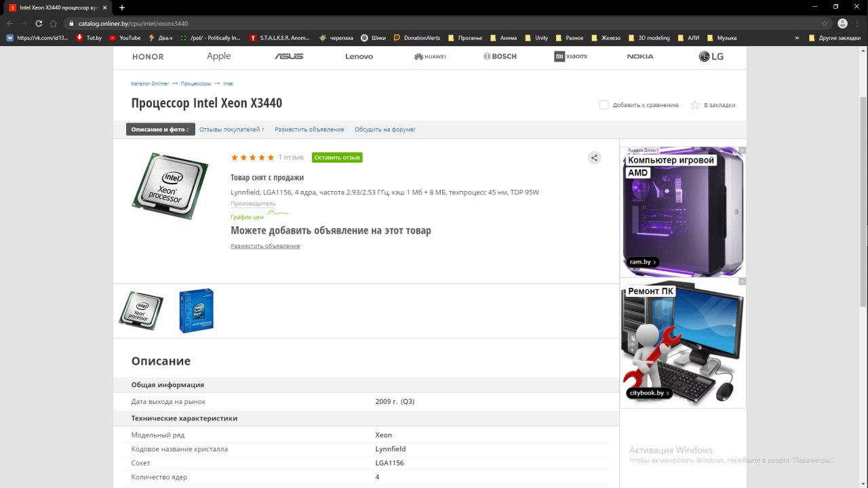
Task: Open the Шики bookmark
Action: click(x=374, y=38)
